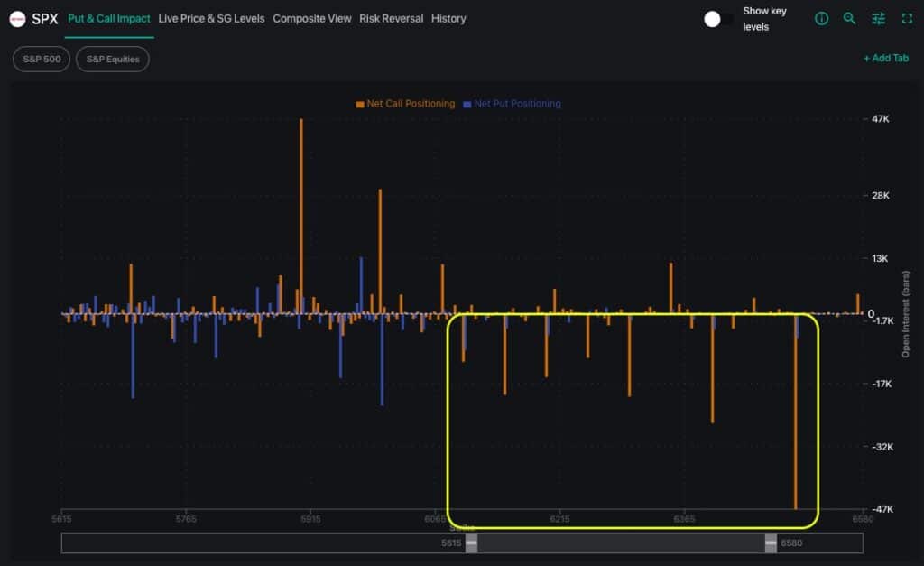The height and width of the screenshot is (566, 924).
Task: Select the S&P 500 chip
Action: (x=42, y=60)
